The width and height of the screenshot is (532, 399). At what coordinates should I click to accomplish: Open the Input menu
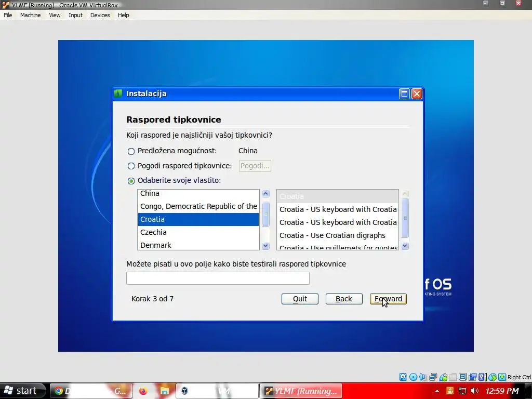tap(75, 15)
